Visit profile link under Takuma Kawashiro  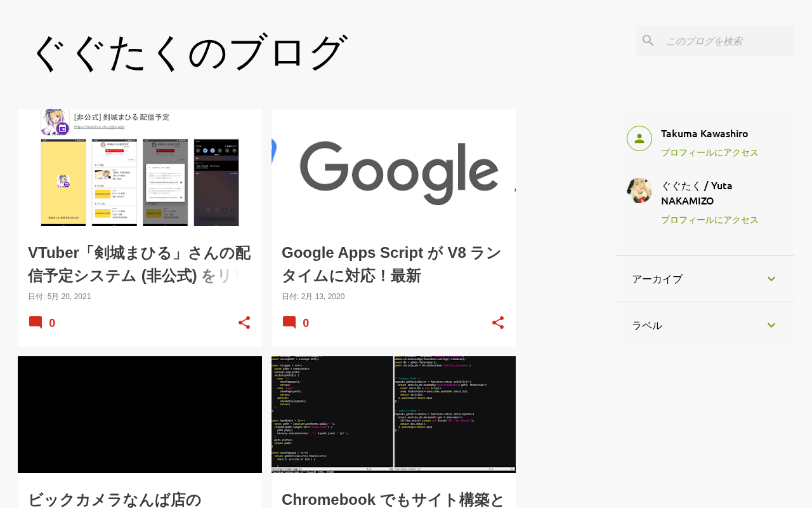click(710, 152)
